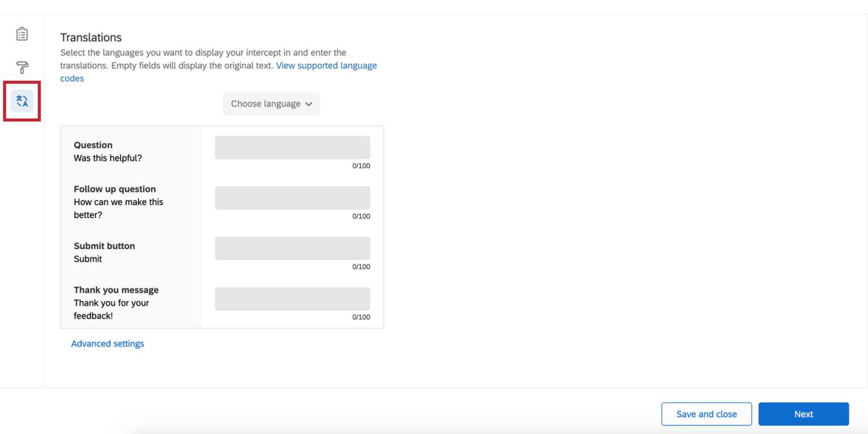Open the clipboard survey setup icon
The width and height of the screenshot is (868, 434).
[21, 34]
